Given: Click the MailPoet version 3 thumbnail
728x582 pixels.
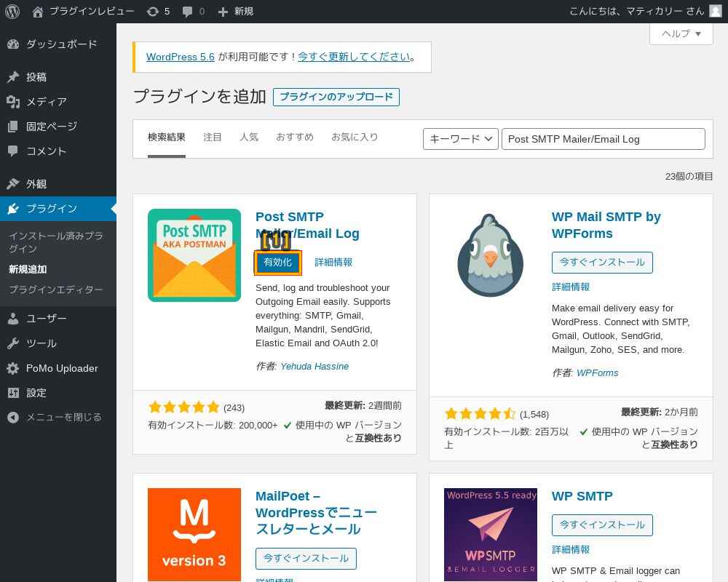Looking at the screenshot, I should [194, 535].
